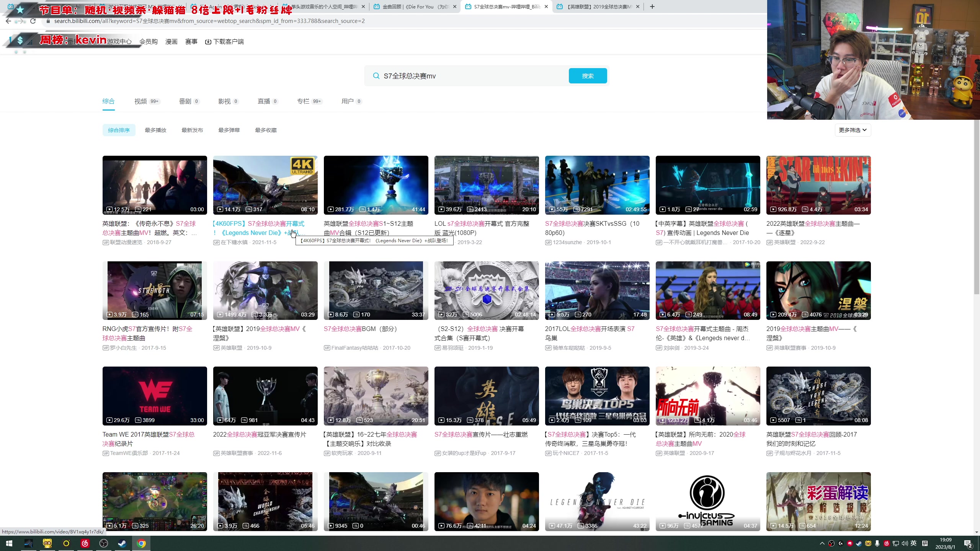The image size is (980, 551).
Task: Expand the 更多筛选 filter dropdown
Action: pos(853,130)
